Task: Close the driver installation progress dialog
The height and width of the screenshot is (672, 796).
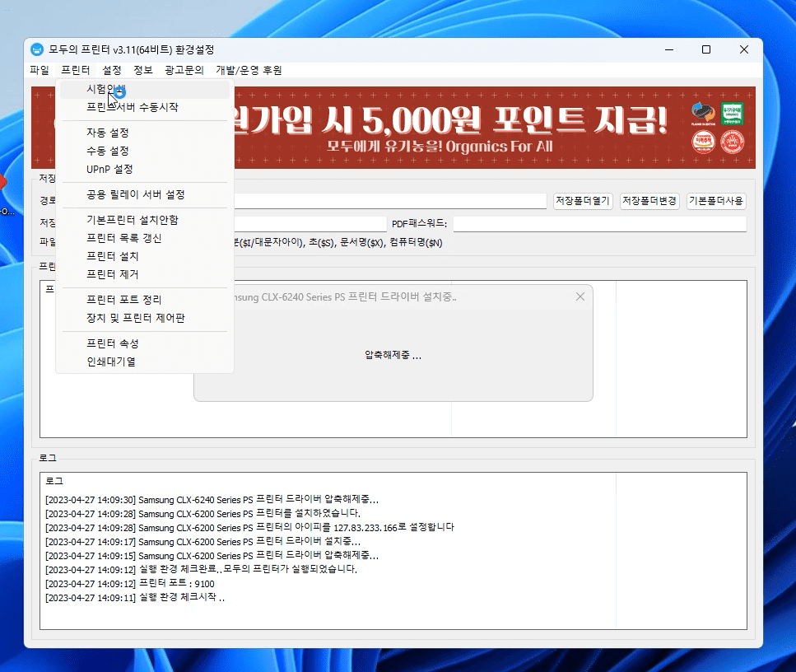Action: point(580,296)
